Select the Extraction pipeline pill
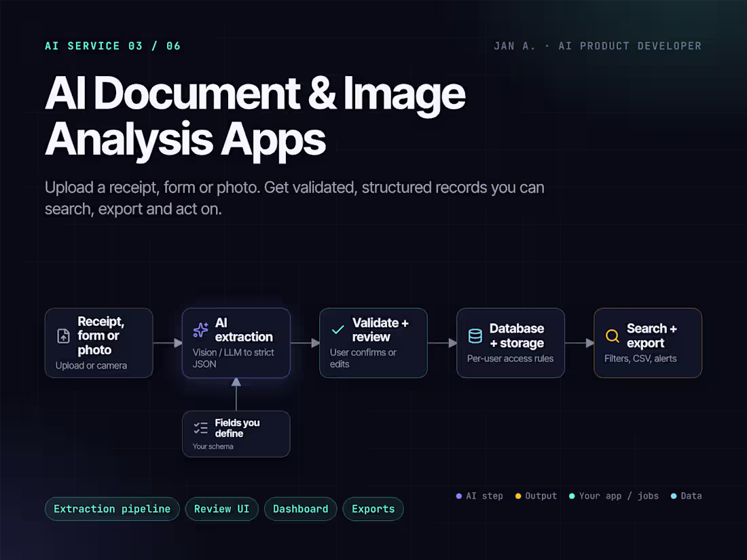The height and width of the screenshot is (560, 747). (112, 509)
